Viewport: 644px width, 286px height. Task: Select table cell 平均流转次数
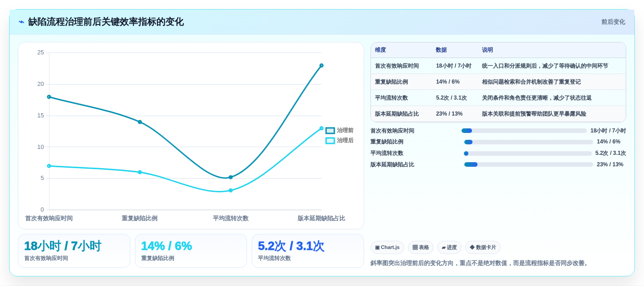tap(392, 98)
